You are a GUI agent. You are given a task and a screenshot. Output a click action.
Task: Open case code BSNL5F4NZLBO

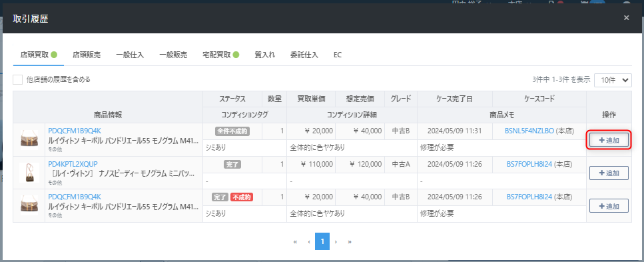(529, 131)
